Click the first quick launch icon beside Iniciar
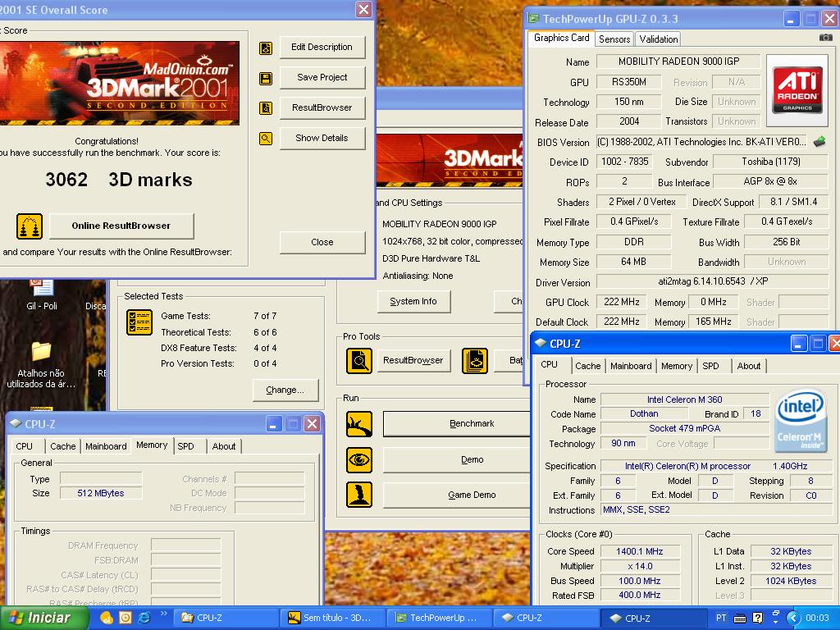840x630 pixels. (x=107, y=618)
